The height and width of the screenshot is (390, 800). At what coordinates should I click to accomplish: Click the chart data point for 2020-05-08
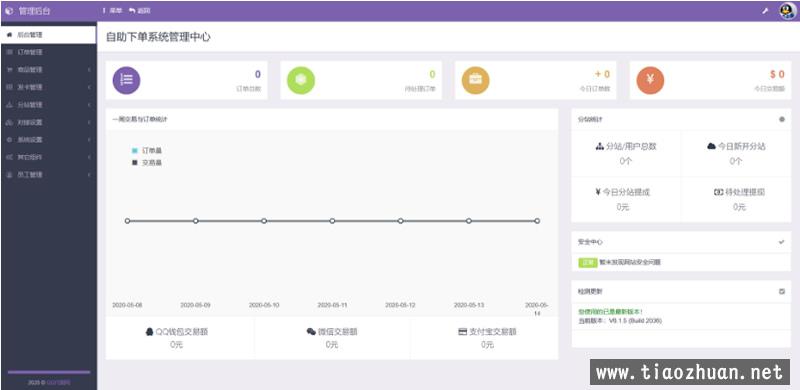(x=128, y=221)
